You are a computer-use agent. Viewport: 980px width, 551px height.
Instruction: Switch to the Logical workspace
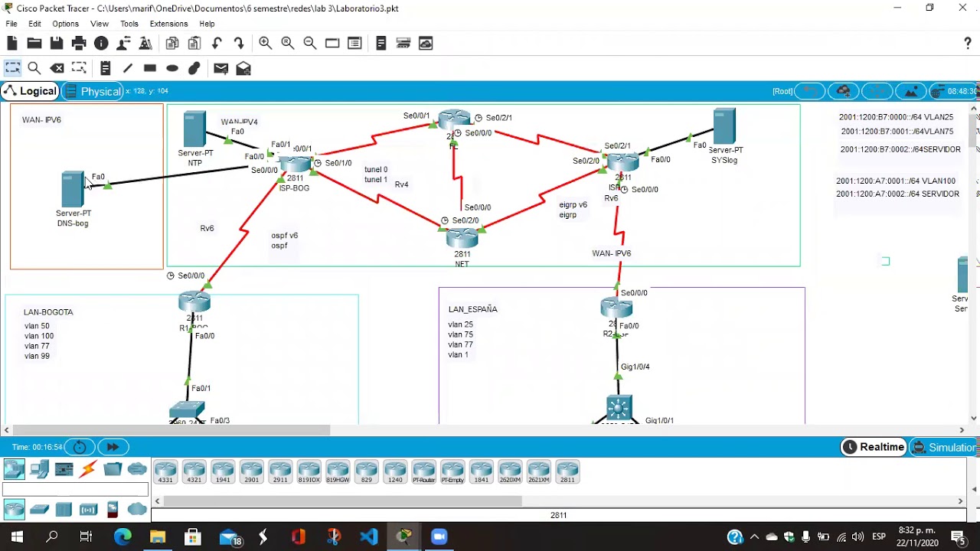tap(30, 91)
